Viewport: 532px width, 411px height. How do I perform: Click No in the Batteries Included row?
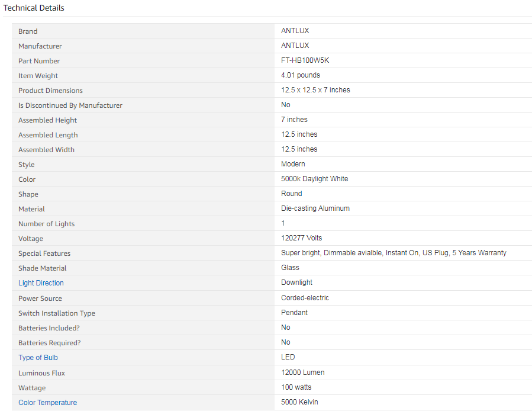(x=286, y=327)
